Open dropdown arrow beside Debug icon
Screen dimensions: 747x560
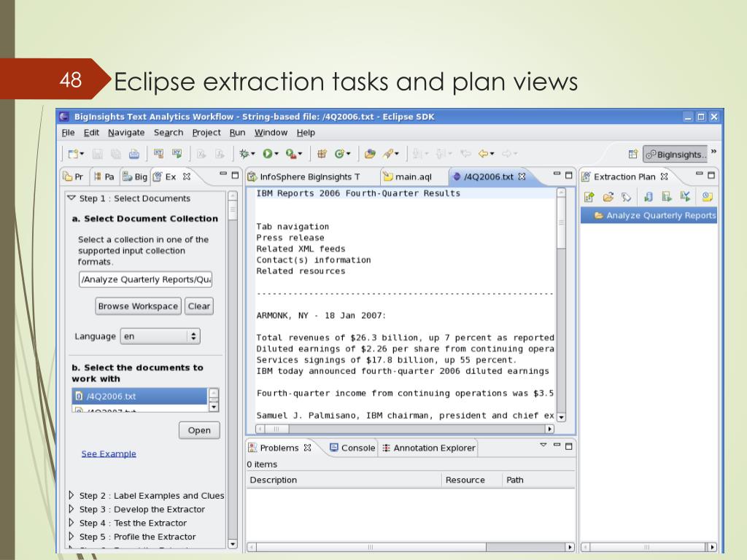click(253, 154)
